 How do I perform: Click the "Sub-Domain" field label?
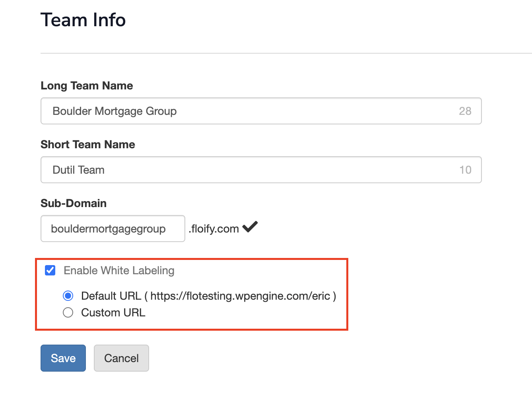click(74, 203)
